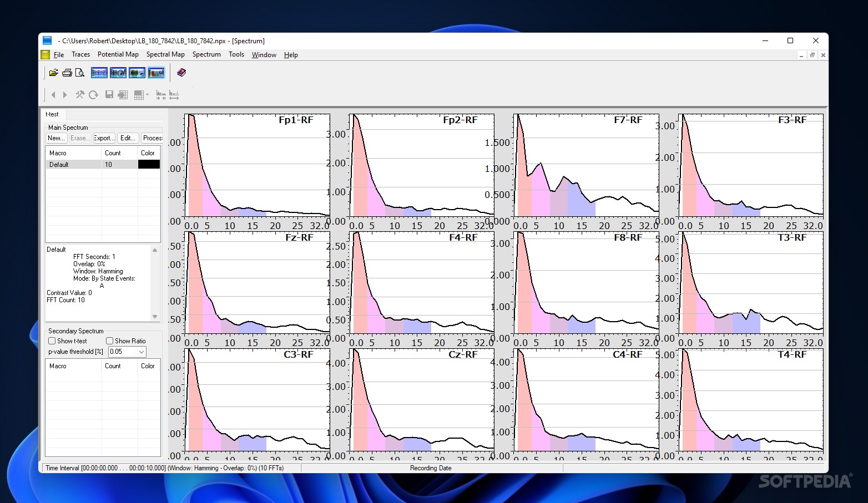The height and width of the screenshot is (503, 868).
Task: Expand the grid layout dropdown arrow
Action: point(147,95)
